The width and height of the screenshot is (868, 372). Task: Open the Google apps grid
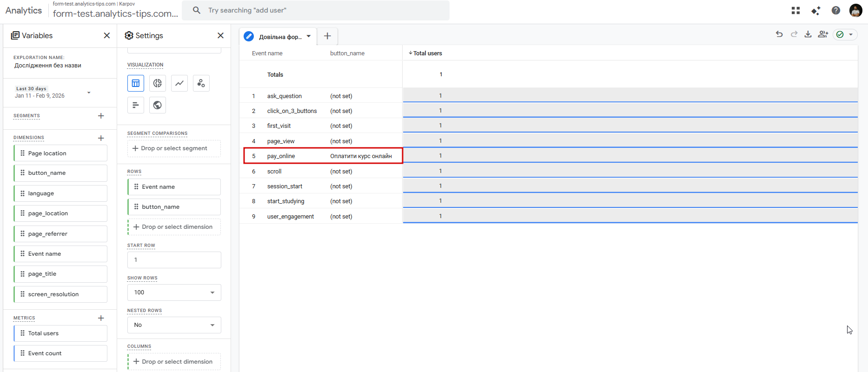796,10
